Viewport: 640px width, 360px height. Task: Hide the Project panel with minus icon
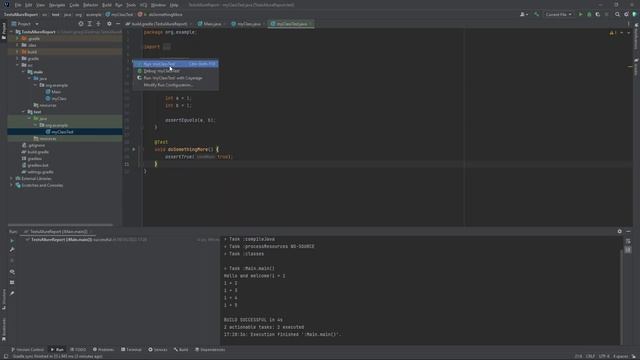click(x=118, y=24)
